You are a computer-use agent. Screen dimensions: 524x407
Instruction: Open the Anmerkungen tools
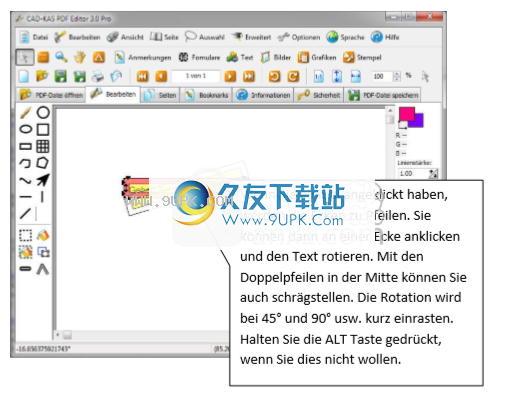[x=142, y=57]
